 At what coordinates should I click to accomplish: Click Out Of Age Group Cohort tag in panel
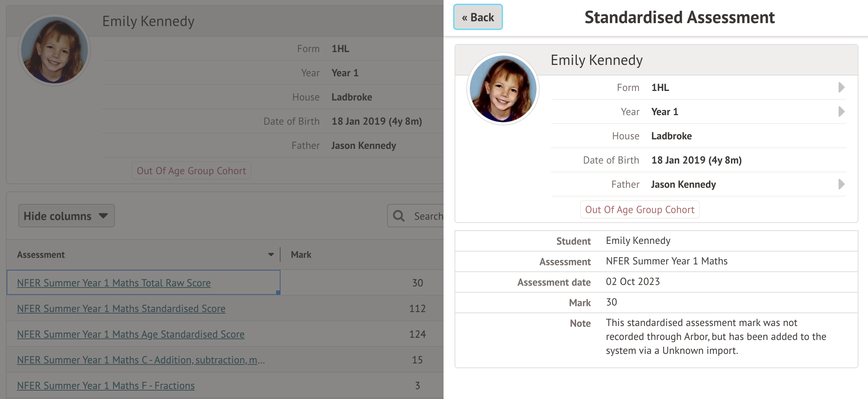coord(640,210)
